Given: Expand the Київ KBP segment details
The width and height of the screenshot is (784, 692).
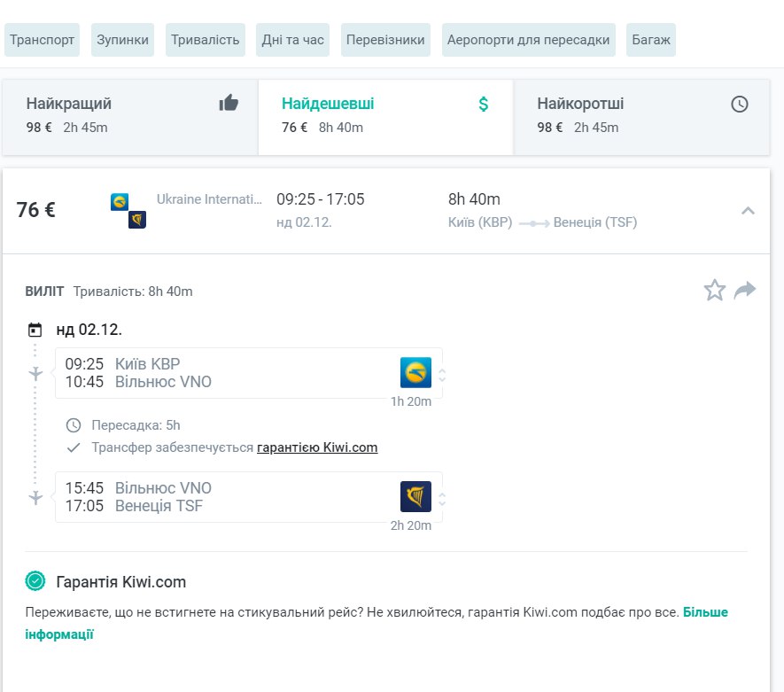Looking at the screenshot, I should pos(442,375).
